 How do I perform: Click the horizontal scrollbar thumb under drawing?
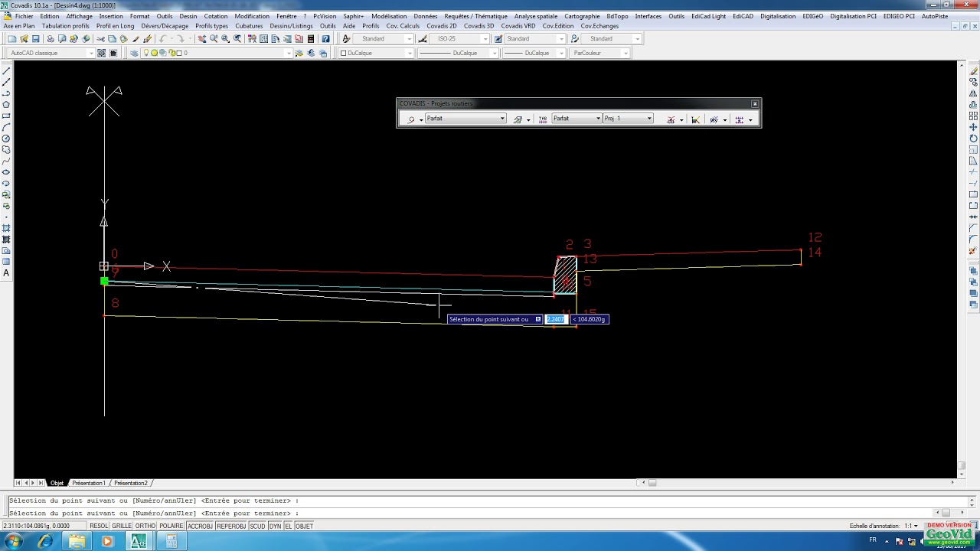tap(652, 483)
